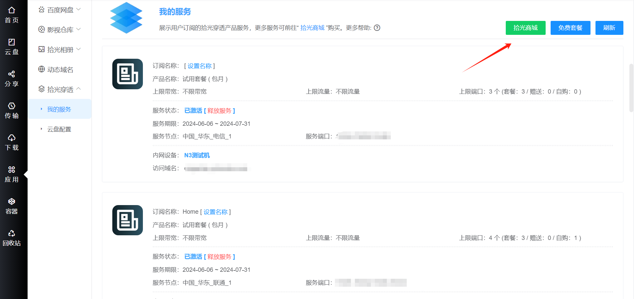644x299 pixels.
Task: Click the first subscription's newspaper icon
Action: (128, 74)
